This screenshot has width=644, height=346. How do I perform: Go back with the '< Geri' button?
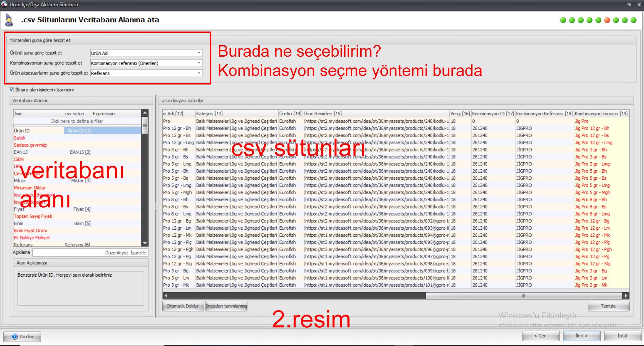[540, 336]
